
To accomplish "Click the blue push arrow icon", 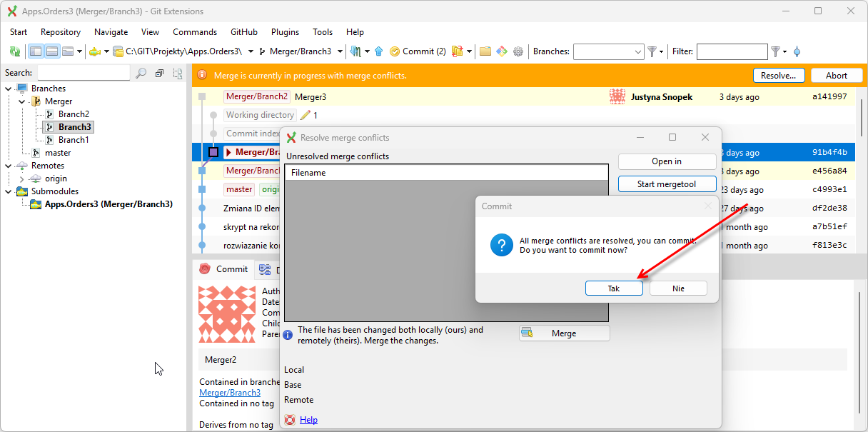I will 378,51.
